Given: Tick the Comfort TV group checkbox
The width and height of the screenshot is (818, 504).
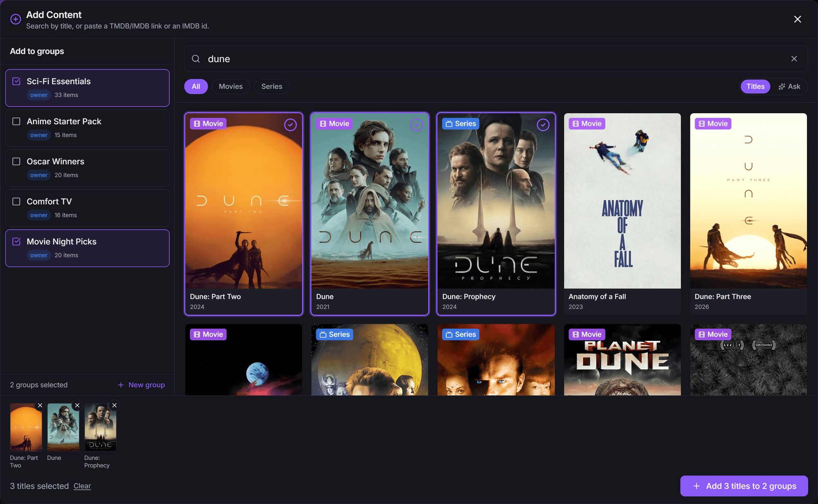Looking at the screenshot, I should point(16,202).
